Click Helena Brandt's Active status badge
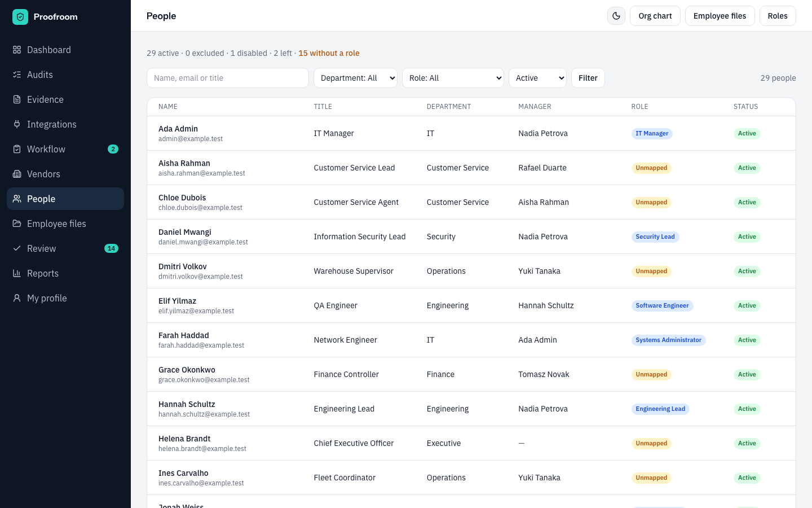This screenshot has height=508, width=812. pyautogui.click(x=747, y=443)
